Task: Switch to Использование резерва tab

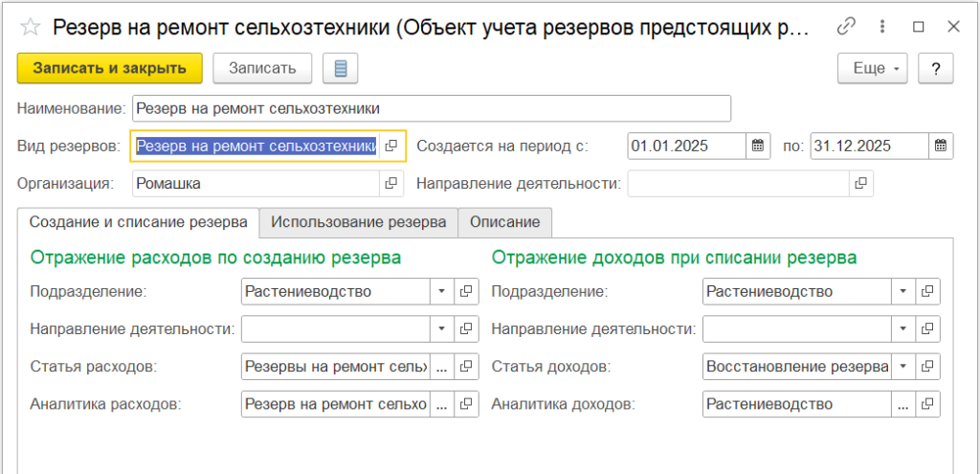Action: coord(358,222)
